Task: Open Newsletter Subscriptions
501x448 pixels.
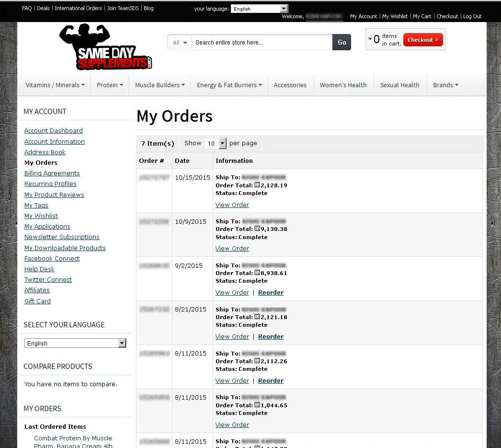Action: [62, 237]
